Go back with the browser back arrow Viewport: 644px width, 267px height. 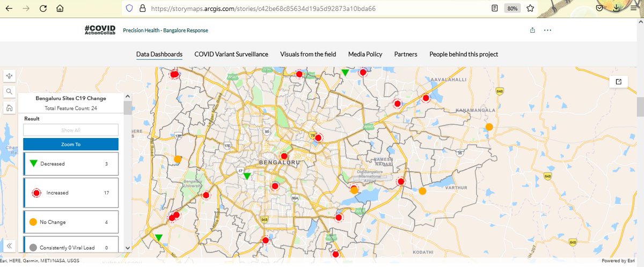click(x=10, y=9)
